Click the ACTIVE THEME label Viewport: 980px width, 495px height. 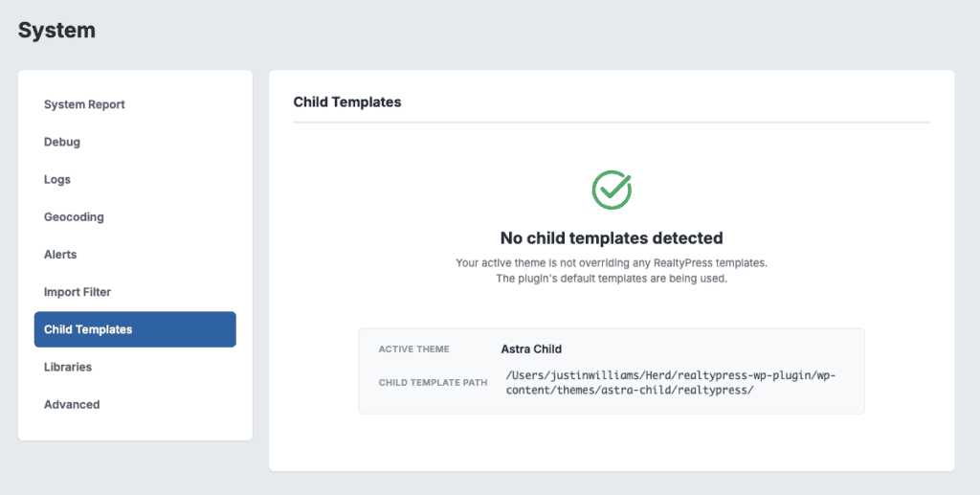(x=413, y=349)
